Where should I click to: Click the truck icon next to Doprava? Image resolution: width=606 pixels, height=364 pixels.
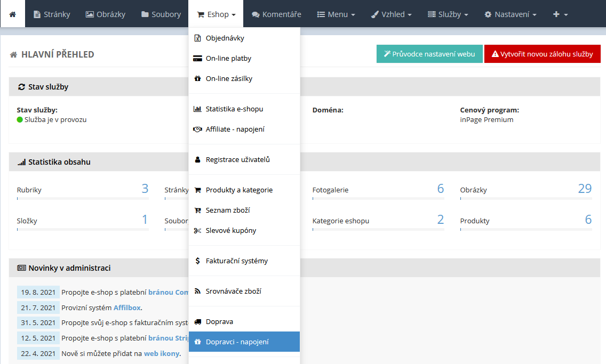(197, 322)
